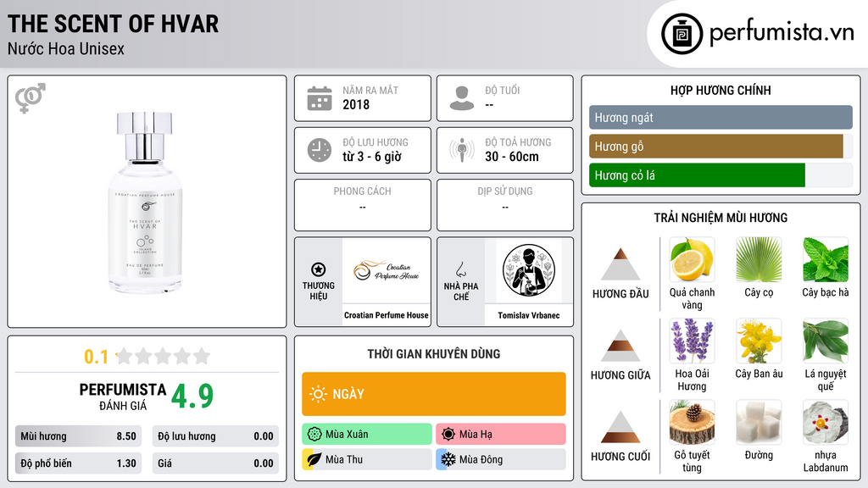
Task: Click the Thời gian khuyên dùng heading
Action: tap(434, 353)
